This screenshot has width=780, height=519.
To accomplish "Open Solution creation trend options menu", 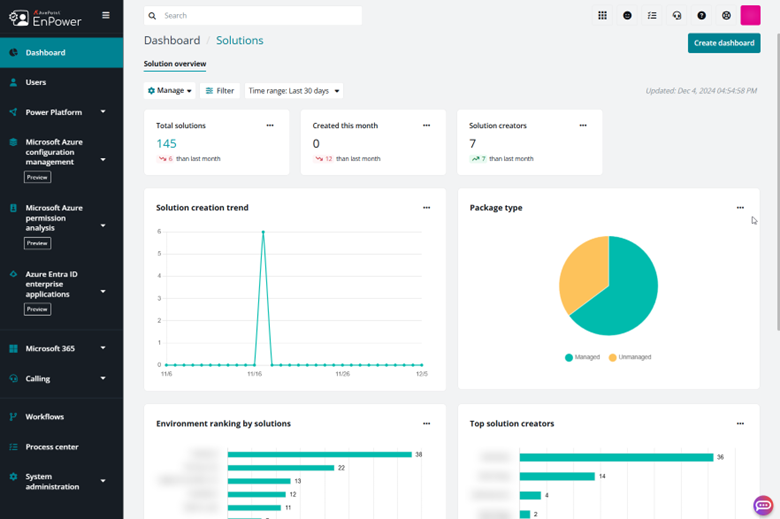I will (x=426, y=208).
